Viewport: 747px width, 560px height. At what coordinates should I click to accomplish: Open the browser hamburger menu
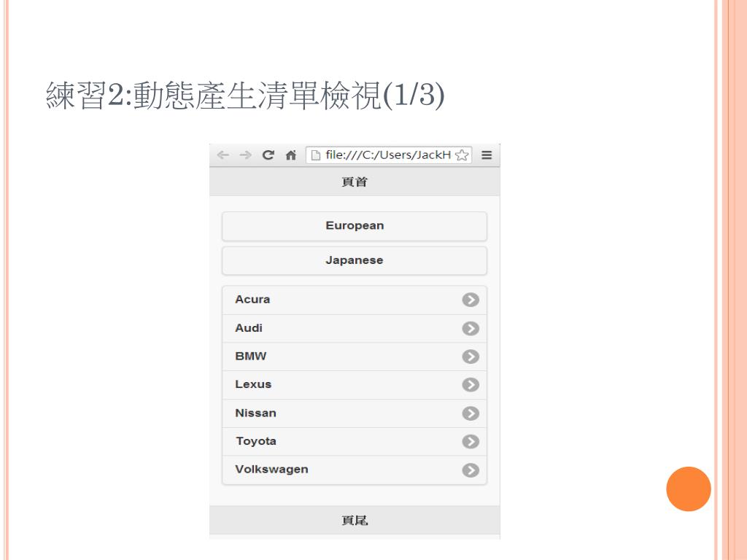(487, 155)
